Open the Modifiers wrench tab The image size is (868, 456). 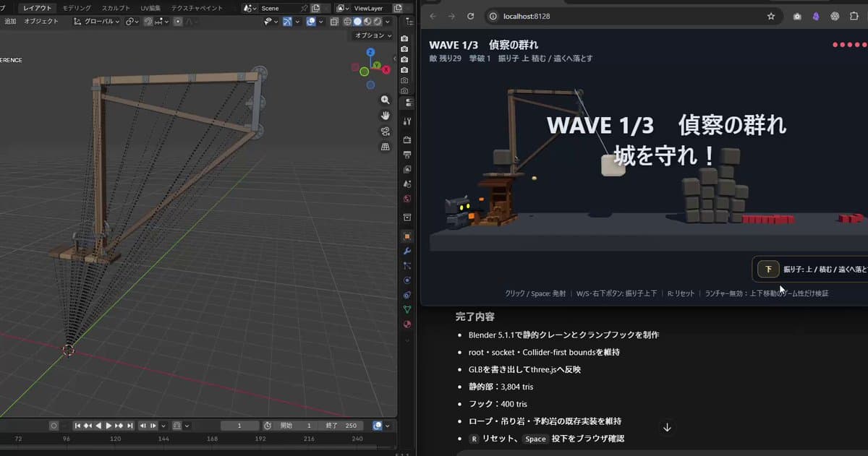407,251
